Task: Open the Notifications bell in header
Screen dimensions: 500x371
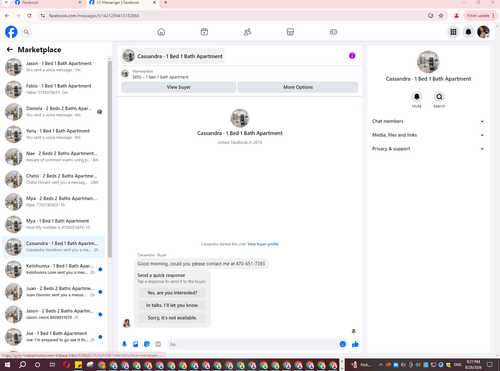Action: [468, 32]
